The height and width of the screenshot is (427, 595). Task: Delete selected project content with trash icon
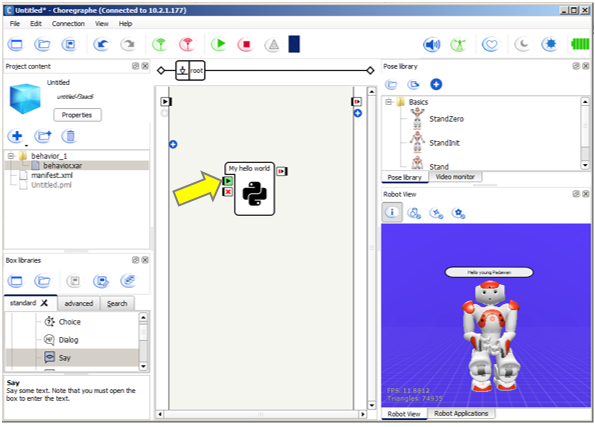pos(70,136)
